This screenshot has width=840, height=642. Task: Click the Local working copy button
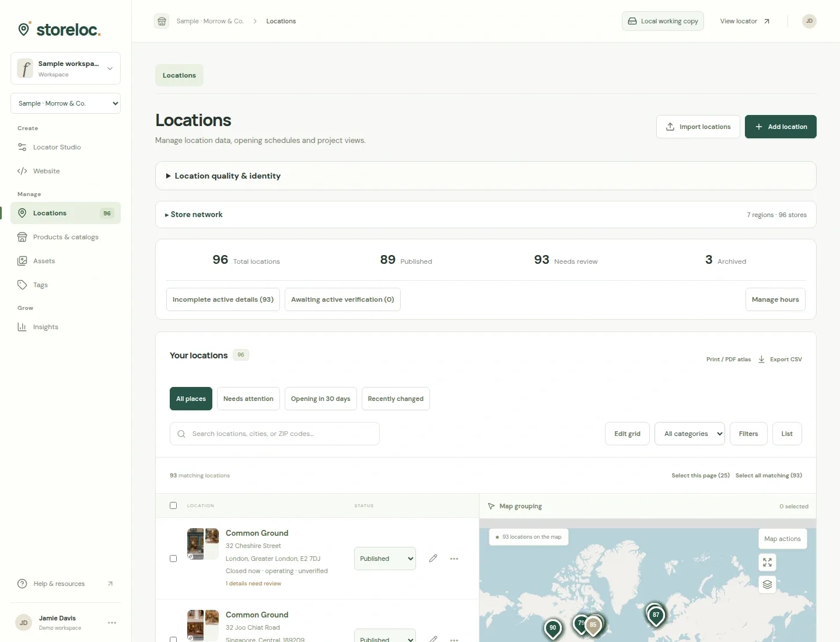(x=663, y=21)
